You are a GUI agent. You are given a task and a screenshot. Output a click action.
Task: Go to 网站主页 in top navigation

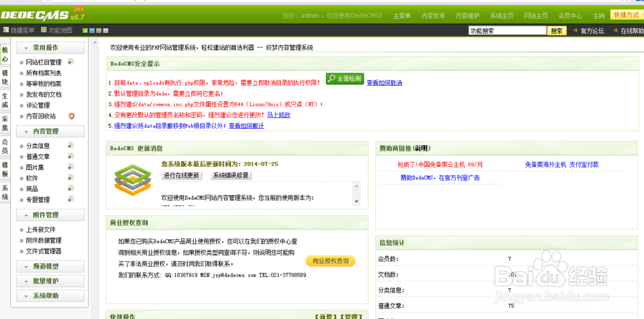pos(536,15)
